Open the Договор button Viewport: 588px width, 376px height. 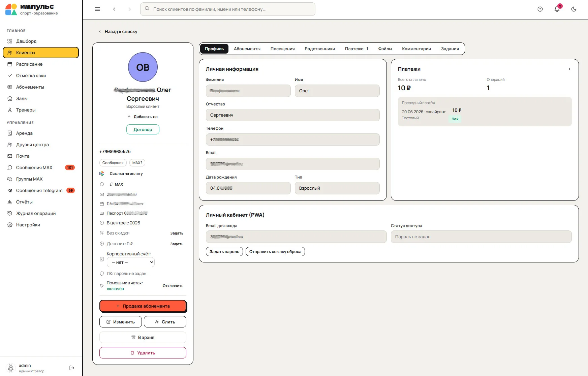[x=143, y=129]
